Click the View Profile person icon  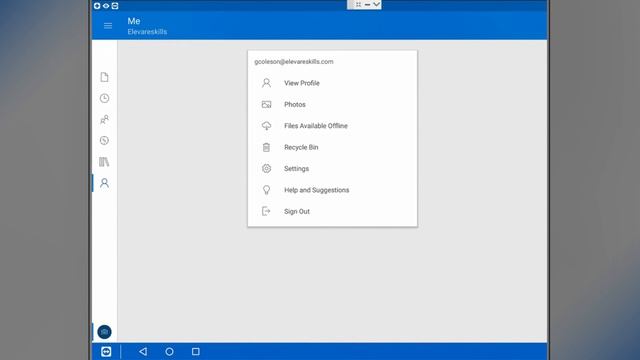pyautogui.click(x=267, y=83)
